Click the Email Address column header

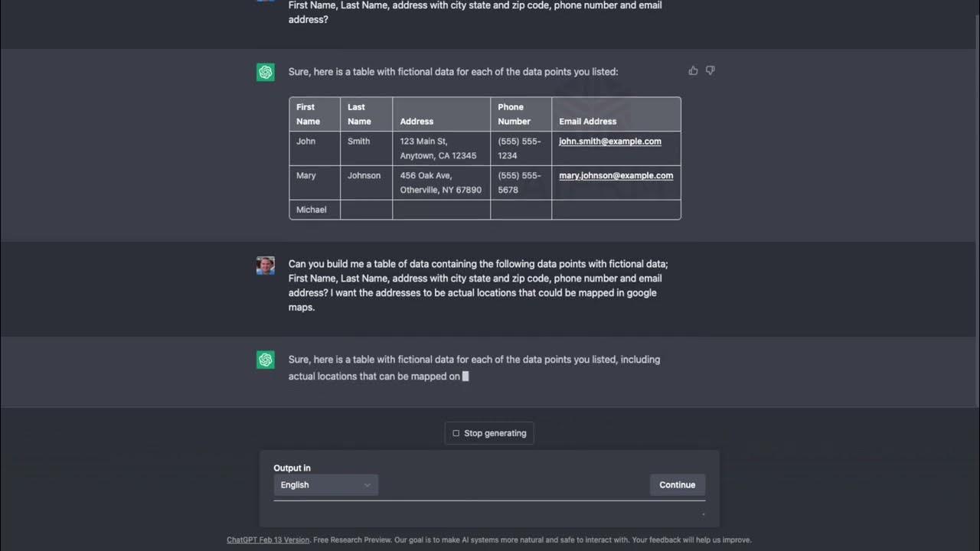pyautogui.click(x=587, y=121)
